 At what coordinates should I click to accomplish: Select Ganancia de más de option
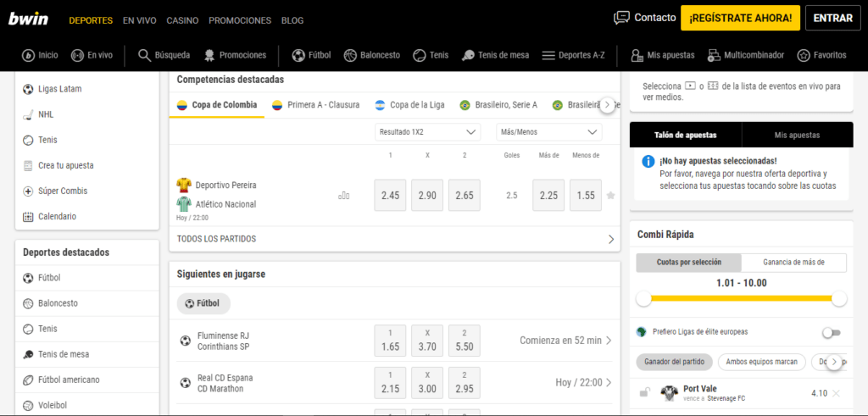pos(793,263)
